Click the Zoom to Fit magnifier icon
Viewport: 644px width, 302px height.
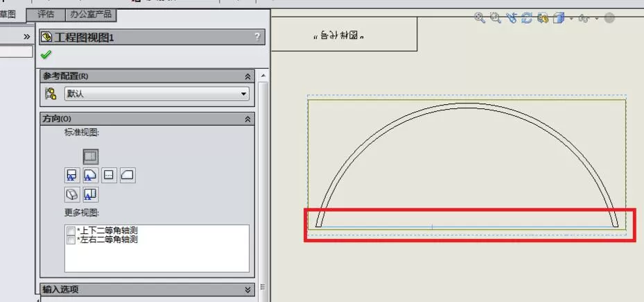click(479, 17)
